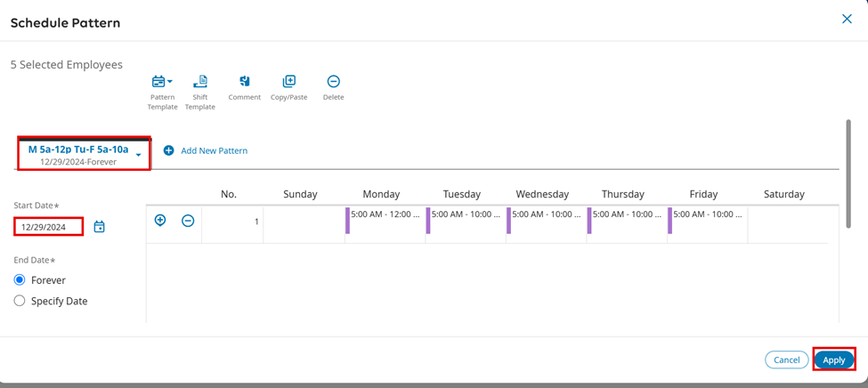Click the dialog vertical scrollbar
This screenshot has width=868, height=388.
848,174
